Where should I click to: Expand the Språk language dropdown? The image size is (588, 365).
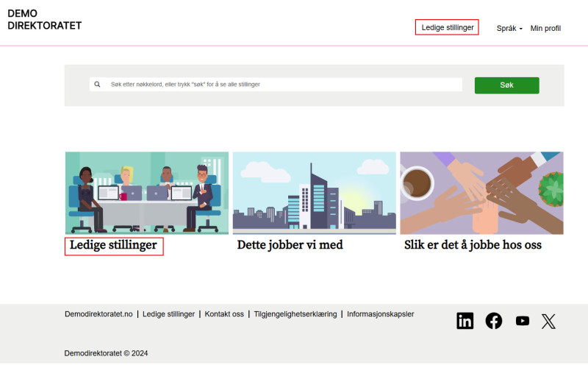(509, 28)
